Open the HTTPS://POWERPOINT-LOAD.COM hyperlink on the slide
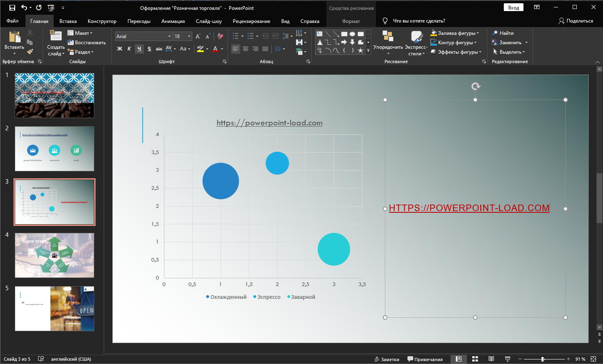Viewport: 603px width, 364px height. [469, 208]
